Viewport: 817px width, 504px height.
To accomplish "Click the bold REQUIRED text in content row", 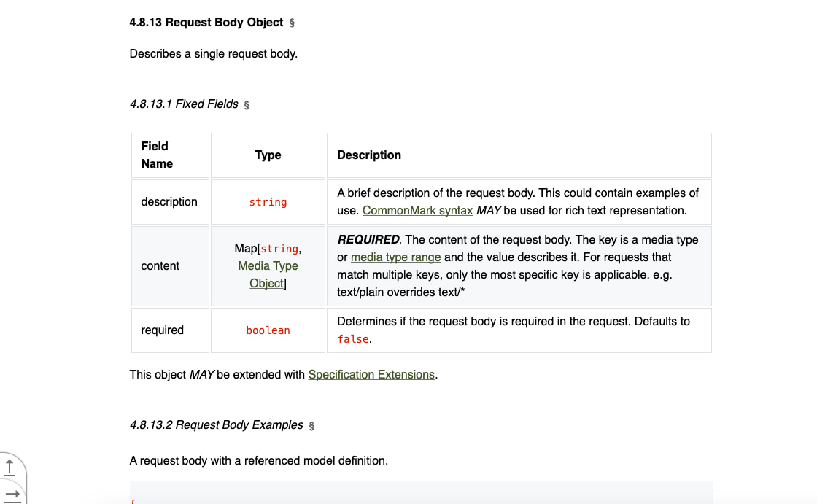I will (x=368, y=240).
